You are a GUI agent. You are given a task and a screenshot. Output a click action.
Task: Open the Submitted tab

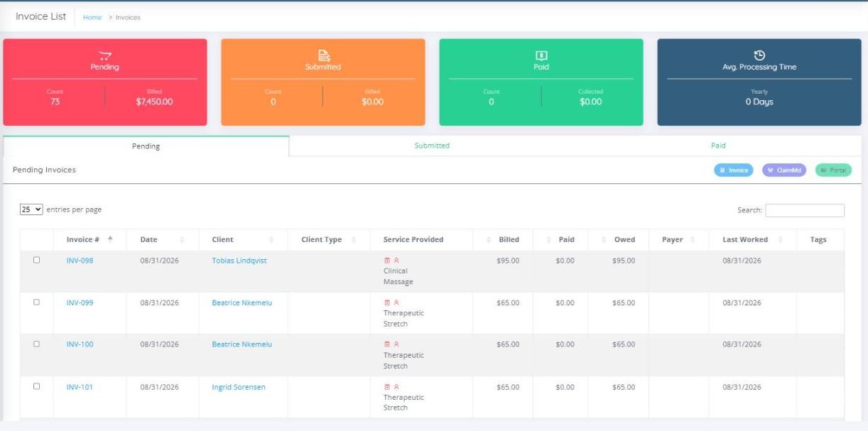432,146
